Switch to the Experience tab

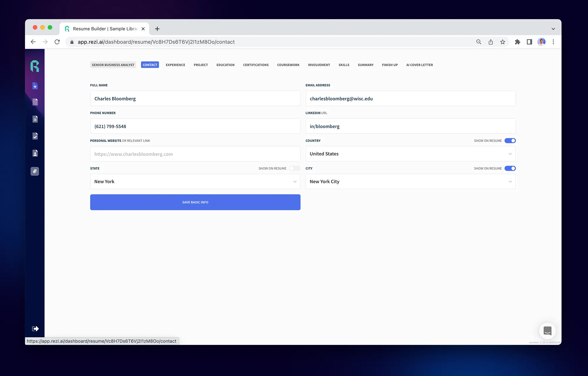coord(176,65)
